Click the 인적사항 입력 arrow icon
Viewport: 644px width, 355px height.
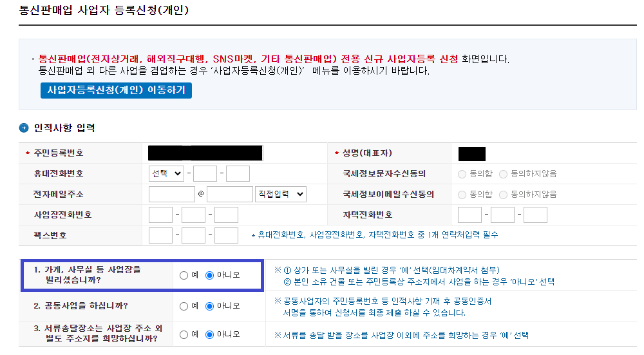(24, 128)
